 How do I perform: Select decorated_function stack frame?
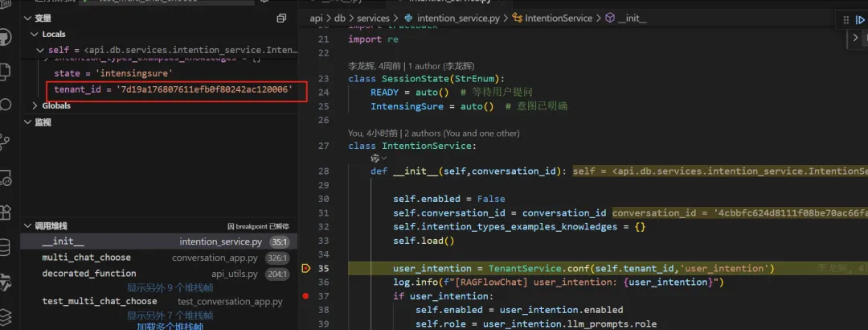(159, 274)
